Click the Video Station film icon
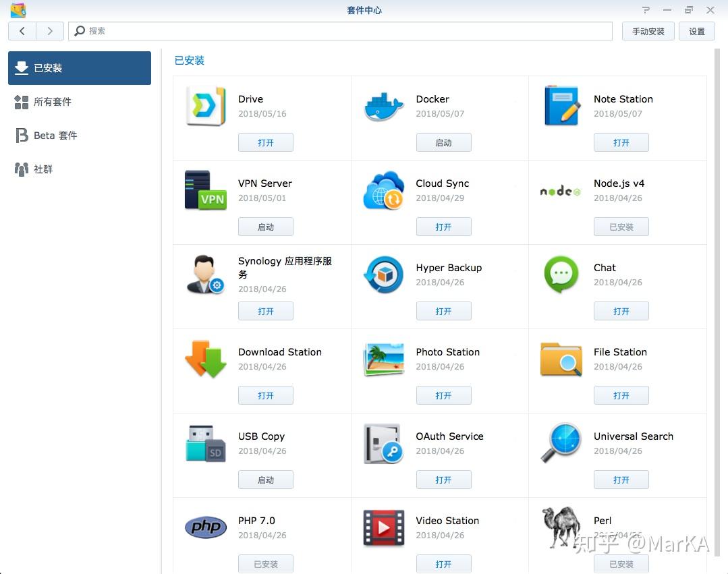Viewport: 728px width, 574px height. click(383, 527)
